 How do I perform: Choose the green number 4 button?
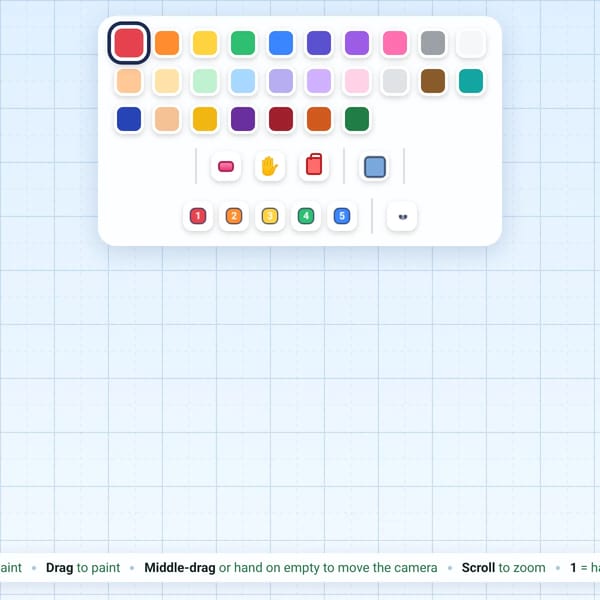tap(306, 216)
